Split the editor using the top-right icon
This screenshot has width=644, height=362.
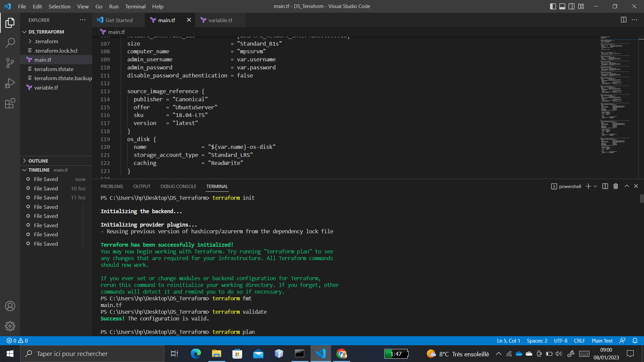click(x=624, y=20)
